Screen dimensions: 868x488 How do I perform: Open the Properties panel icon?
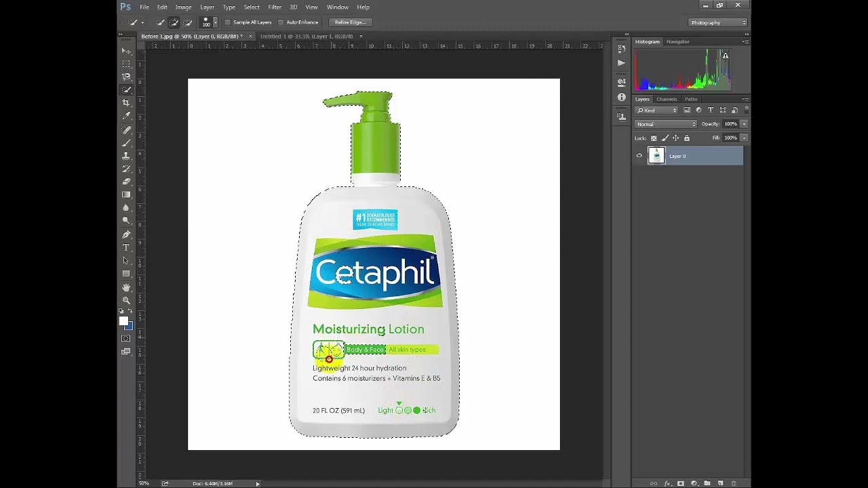click(x=621, y=82)
